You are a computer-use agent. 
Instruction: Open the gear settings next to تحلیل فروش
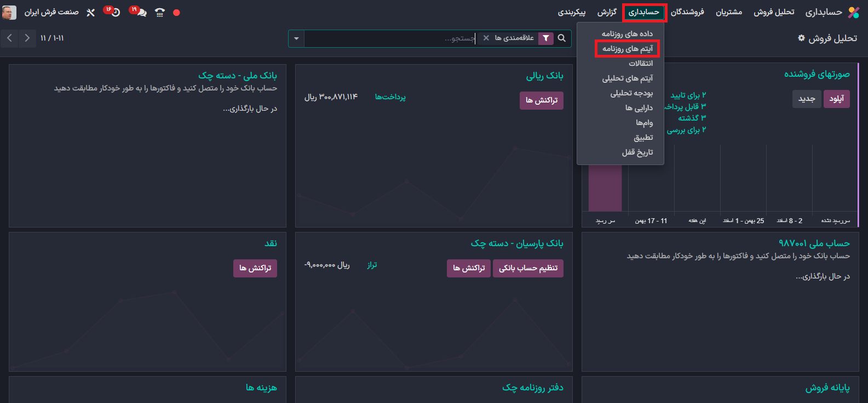coord(801,38)
